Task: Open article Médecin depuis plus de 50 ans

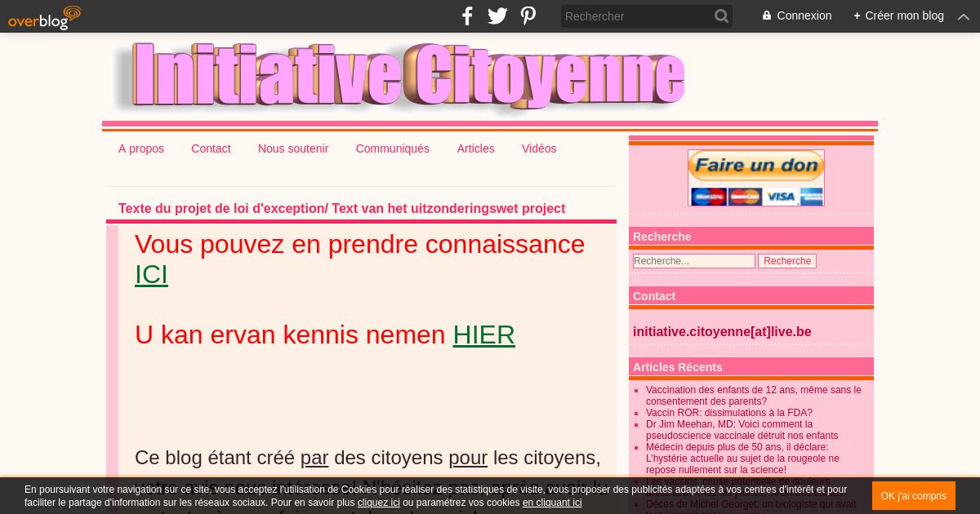Action: point(742,459)
